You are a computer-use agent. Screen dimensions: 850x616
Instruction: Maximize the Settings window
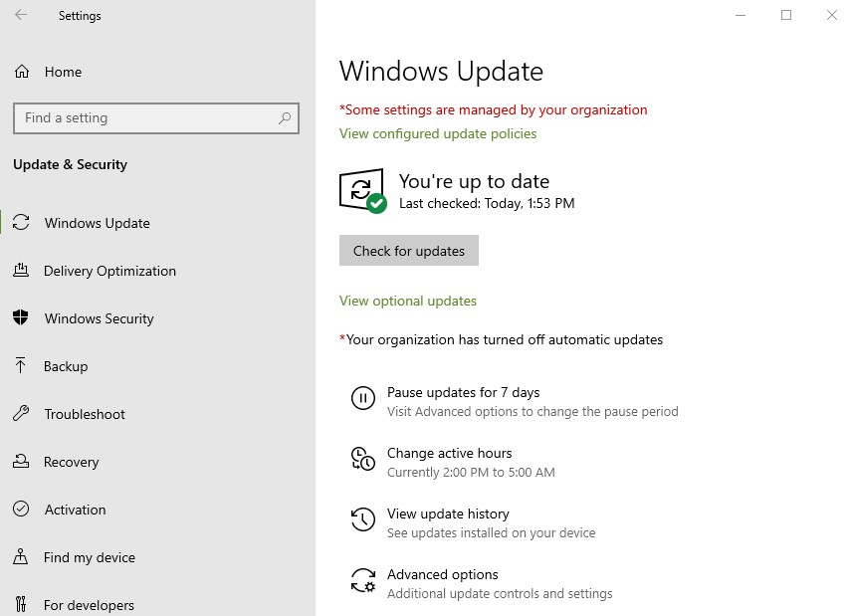click(x=786, y=15)
